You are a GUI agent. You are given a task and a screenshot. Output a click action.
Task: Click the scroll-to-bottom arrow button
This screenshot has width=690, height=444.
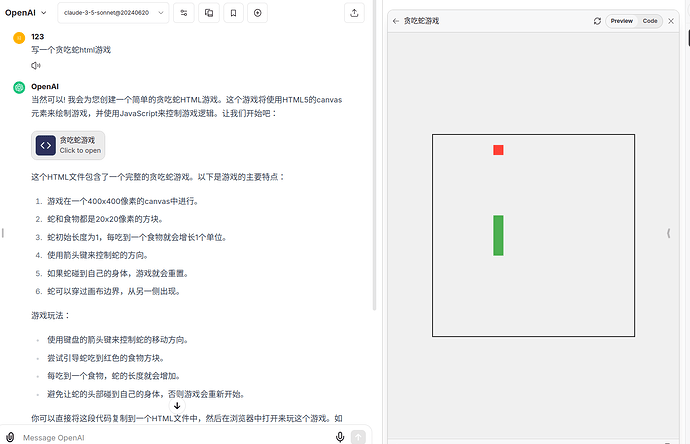177,406
